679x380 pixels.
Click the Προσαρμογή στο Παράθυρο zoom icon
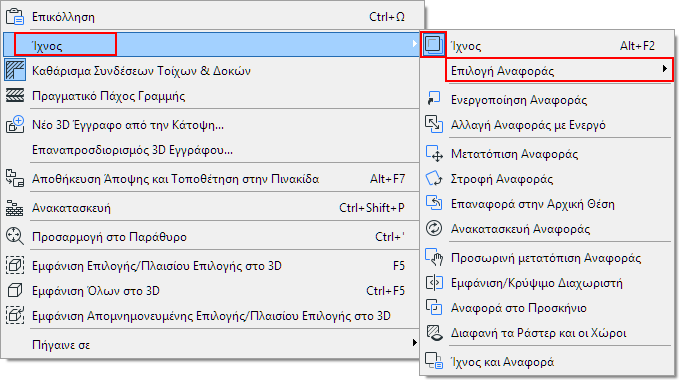pyautogui.click(x=15, y=236)
